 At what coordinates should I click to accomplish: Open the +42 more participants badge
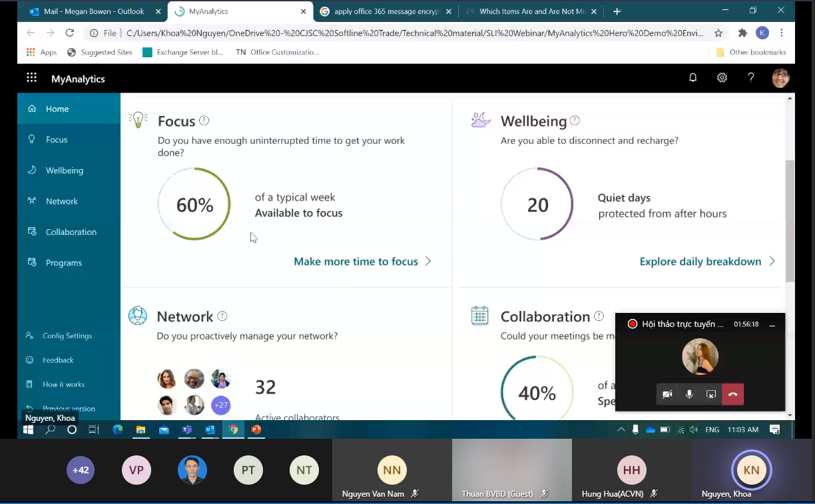81,470
